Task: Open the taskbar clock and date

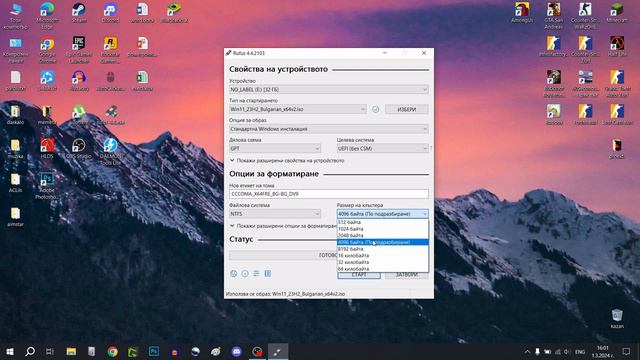Action: click(603, 351)
